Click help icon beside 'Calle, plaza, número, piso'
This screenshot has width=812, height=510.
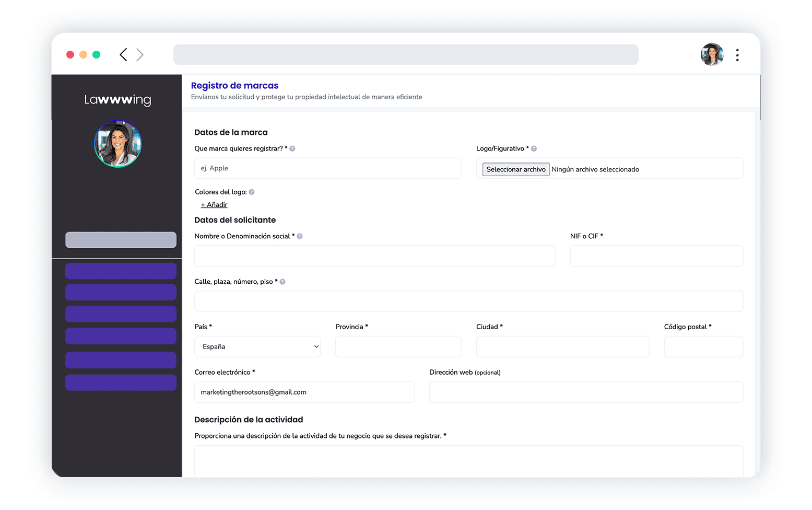(x=283, y=282)
